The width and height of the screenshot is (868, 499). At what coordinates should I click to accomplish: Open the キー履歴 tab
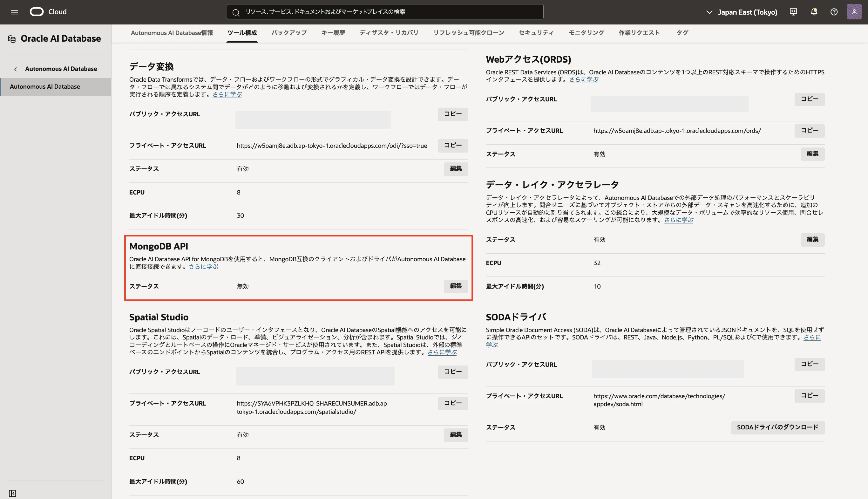(333, 33)
